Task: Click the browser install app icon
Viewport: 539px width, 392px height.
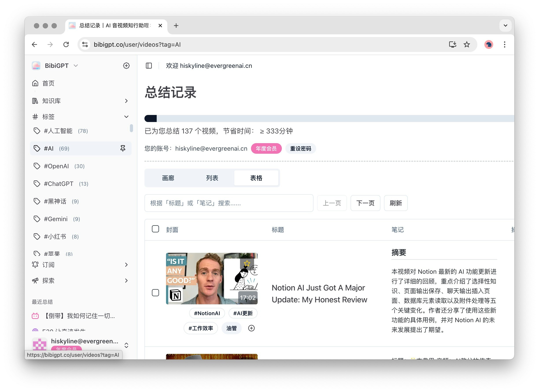Action: pyautogui.click(x=452, y=44)
